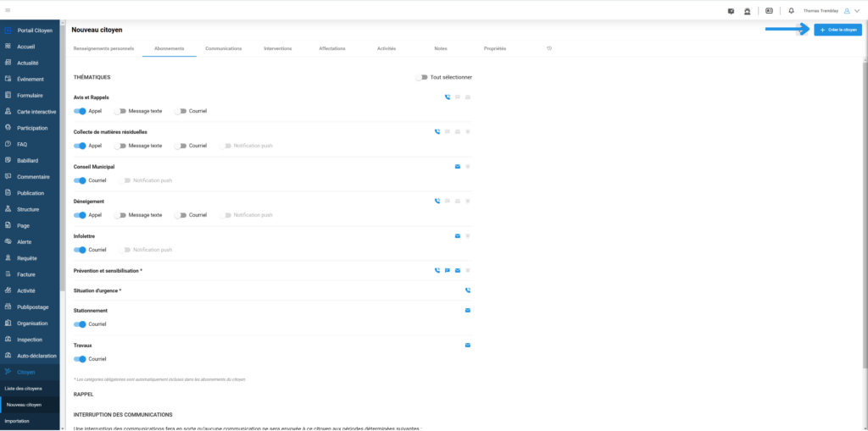Viewport: 868px width, 431px height.
Task: Click the phone icon on Avis et Rappels row
Action: (448, 97)
